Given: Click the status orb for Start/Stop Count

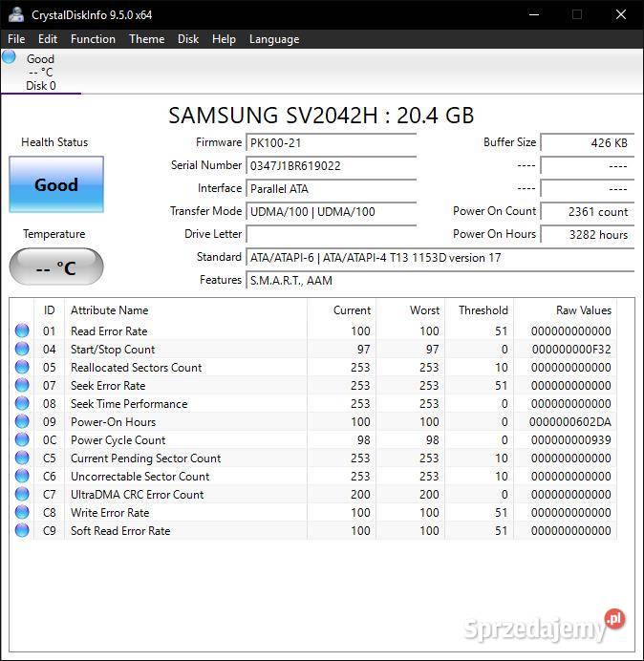Looking at the screenshot, I should coord(22,349).
